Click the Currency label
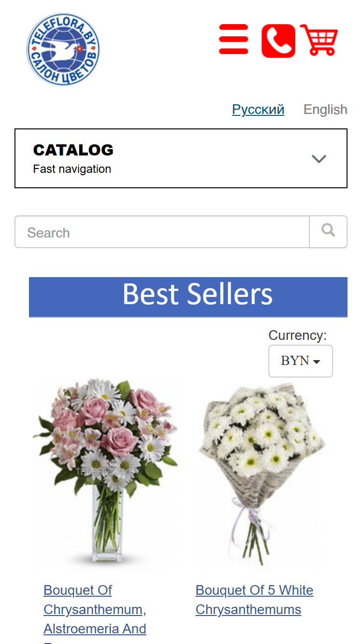 point(297,336)
